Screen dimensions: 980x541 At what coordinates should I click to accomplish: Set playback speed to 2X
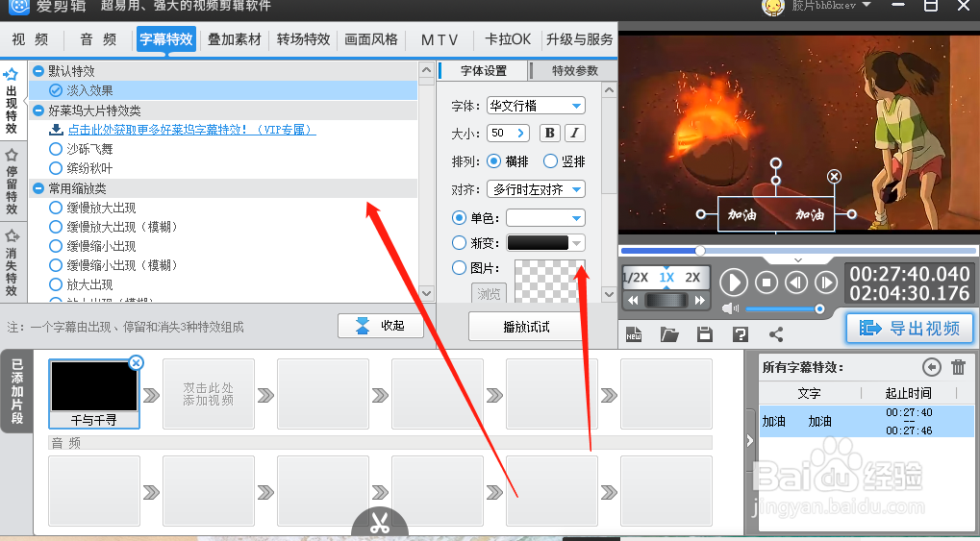pyautogui.click(x=692, y=278)
